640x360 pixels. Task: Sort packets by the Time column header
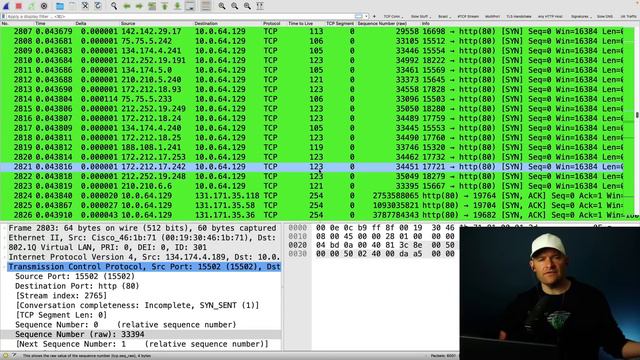pos(40,23)
